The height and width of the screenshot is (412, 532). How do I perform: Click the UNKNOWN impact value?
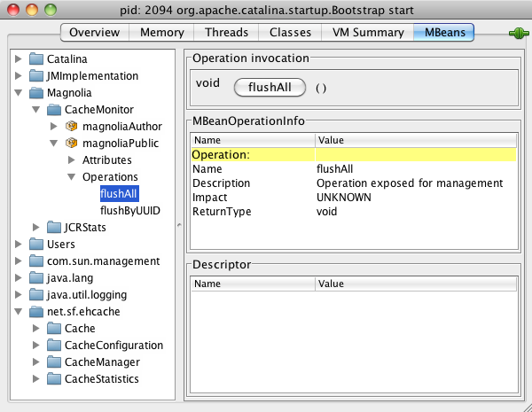(x=344, y=198)
